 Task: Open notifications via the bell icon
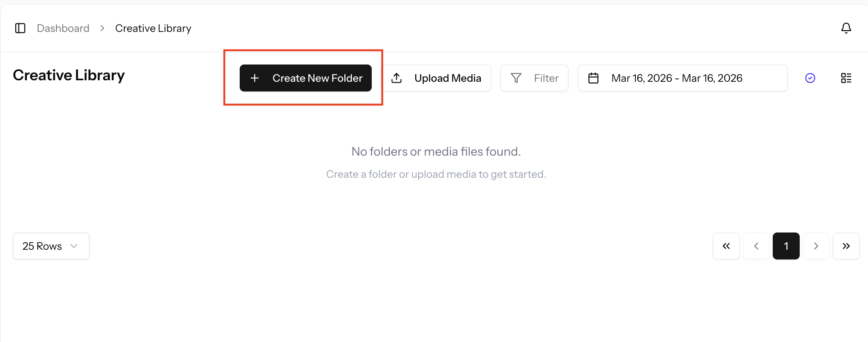846,28
